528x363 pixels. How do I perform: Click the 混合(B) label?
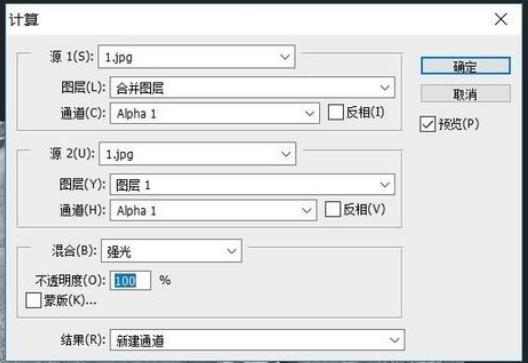74,251
